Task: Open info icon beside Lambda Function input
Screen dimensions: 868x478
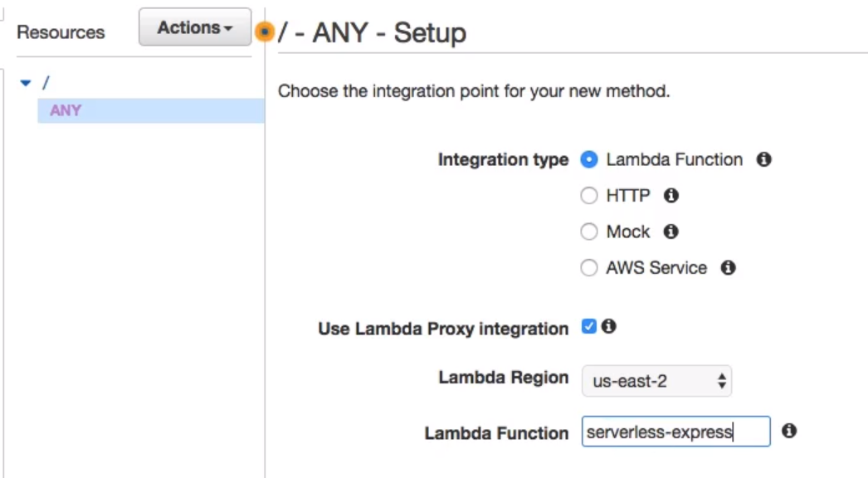Action: click(x=789, y=431)
